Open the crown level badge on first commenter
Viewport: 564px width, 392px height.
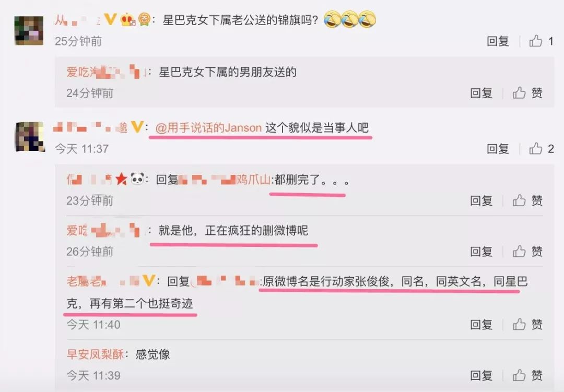coord(128,19)
